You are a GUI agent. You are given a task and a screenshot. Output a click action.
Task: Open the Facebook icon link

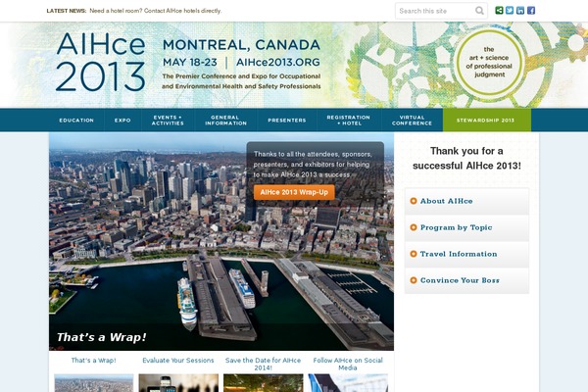tap(531, 11)
